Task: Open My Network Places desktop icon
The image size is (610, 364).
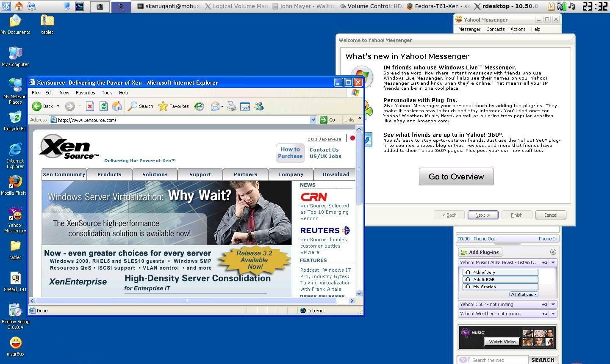Action: point(15,91)
